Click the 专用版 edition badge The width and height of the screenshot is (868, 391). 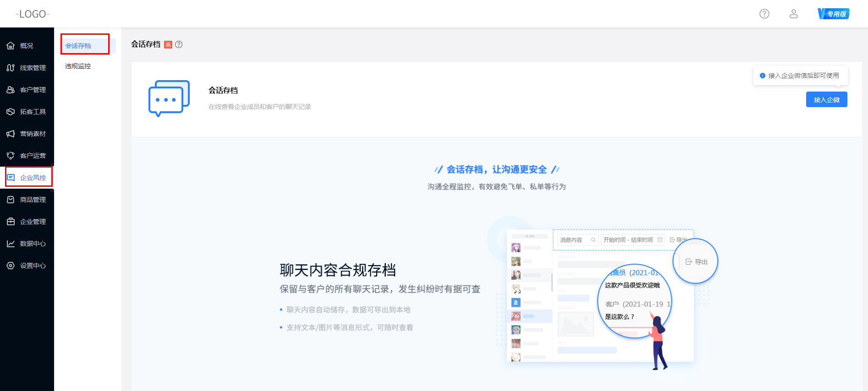[x=833, y=14]
